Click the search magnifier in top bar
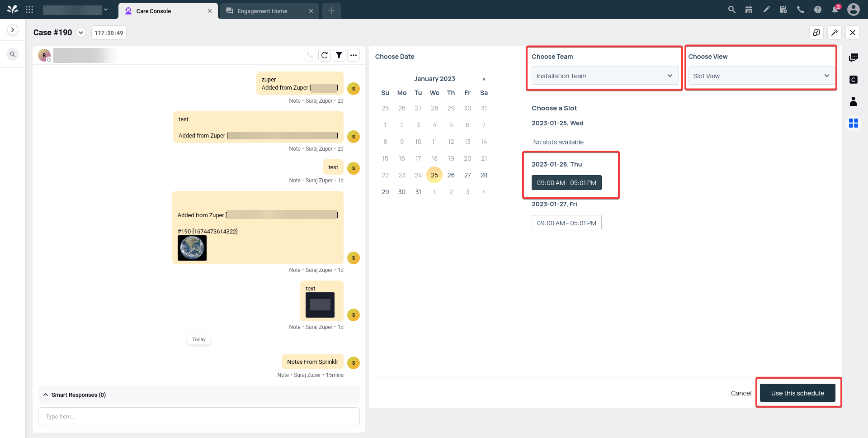 click(x=731, y=10)
